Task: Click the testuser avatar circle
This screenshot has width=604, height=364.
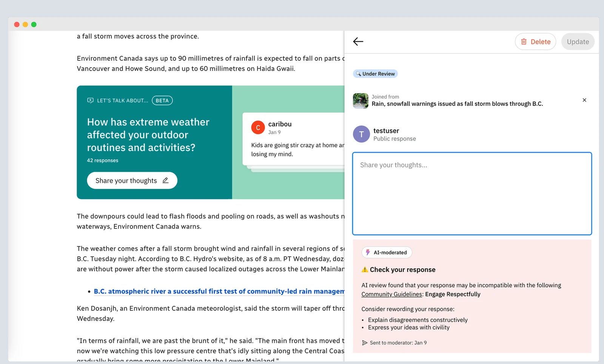Action: point(361,134)
